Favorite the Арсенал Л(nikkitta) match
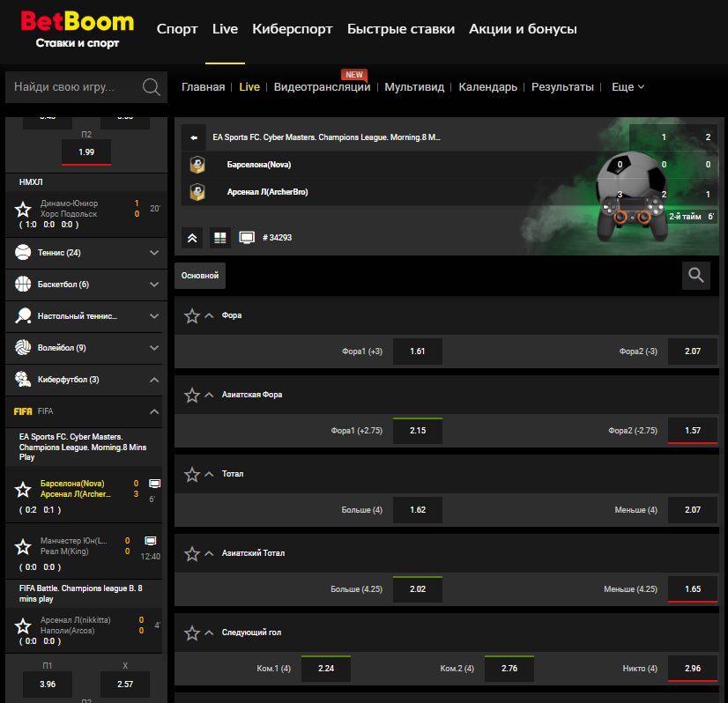This screenshot has width=728, height=703. [x=23, y=626]
